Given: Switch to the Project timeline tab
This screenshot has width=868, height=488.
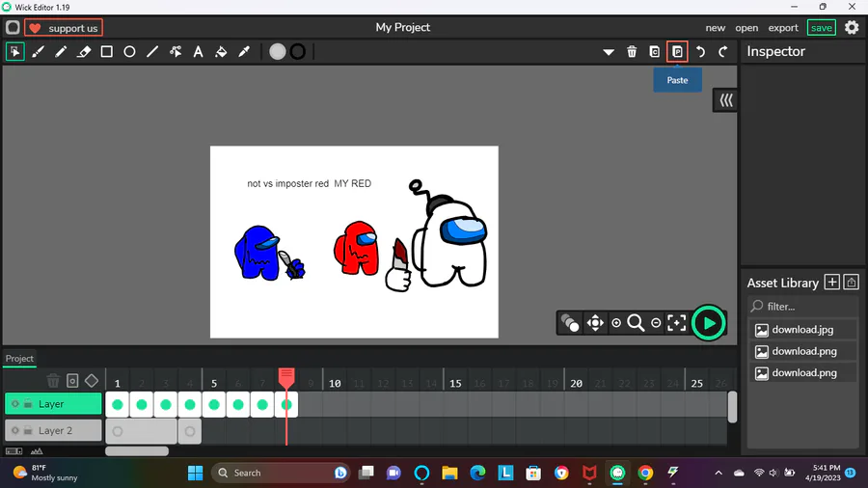Looking at the screenshot, I should tap(19, 359).
